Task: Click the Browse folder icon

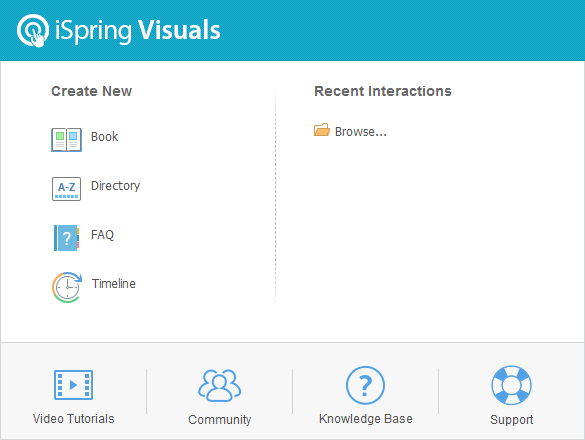Action: click(322, 130)
